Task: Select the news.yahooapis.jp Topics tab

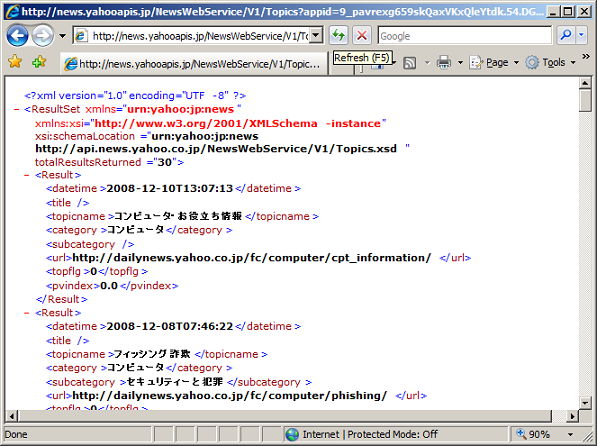Action: point(193,64)
